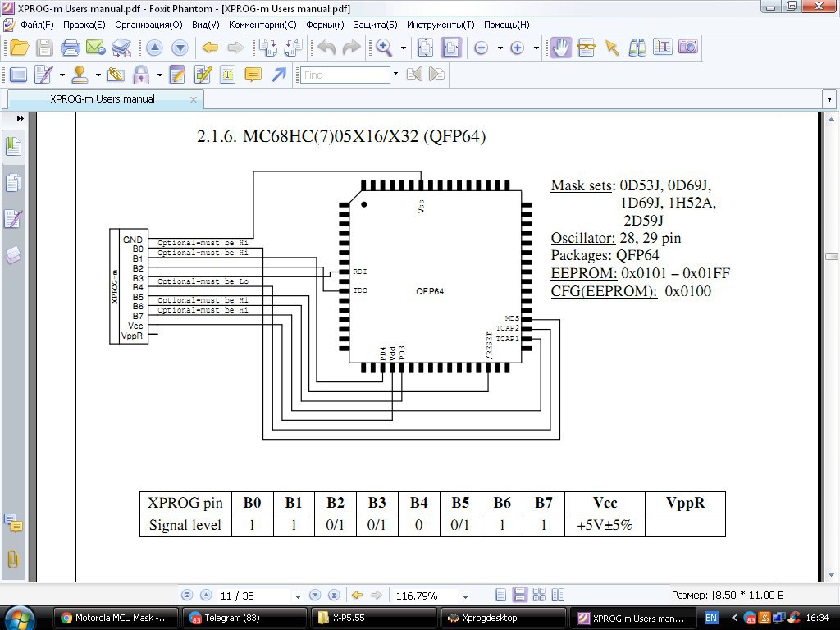Expand the Find options dropdown arrow
The image size is (840, 630).
click(395, 75)
